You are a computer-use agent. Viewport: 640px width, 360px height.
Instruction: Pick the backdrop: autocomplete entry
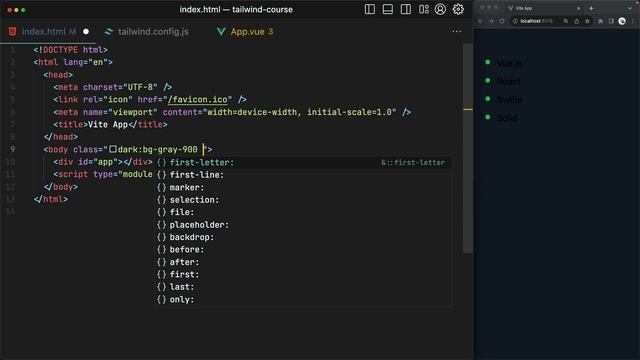click(304, 237)
